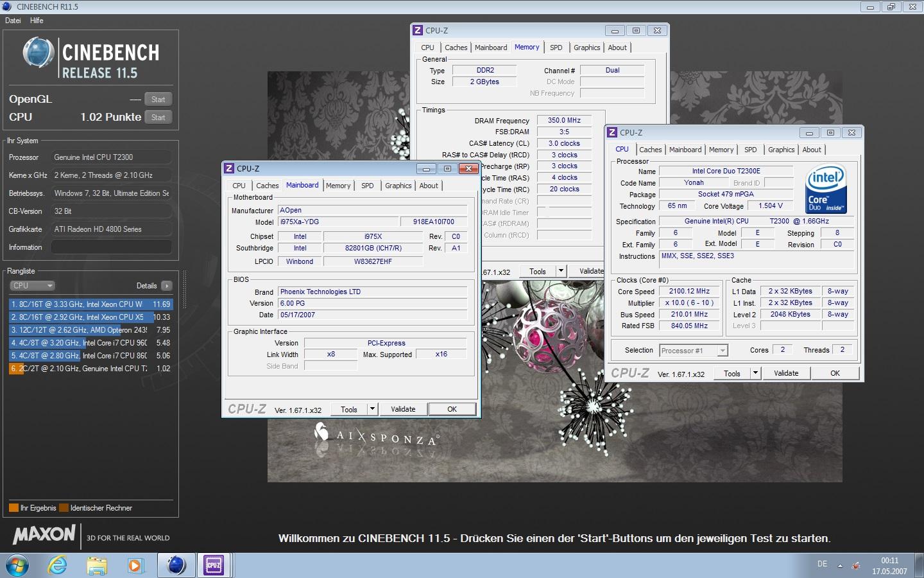Switch to Graphics tab in Memory CPU-Z window
Screen dimensions: 924x578
click(587, 48)
